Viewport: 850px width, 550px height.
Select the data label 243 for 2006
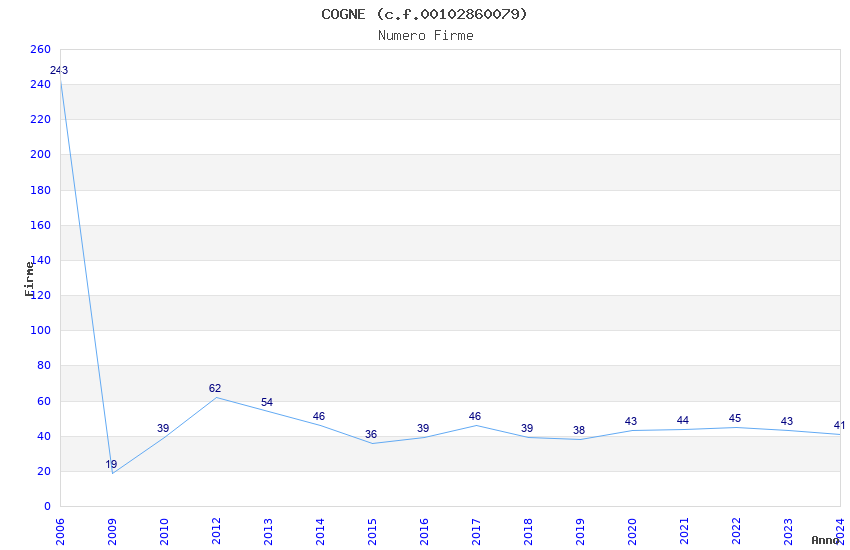point(59,70)
